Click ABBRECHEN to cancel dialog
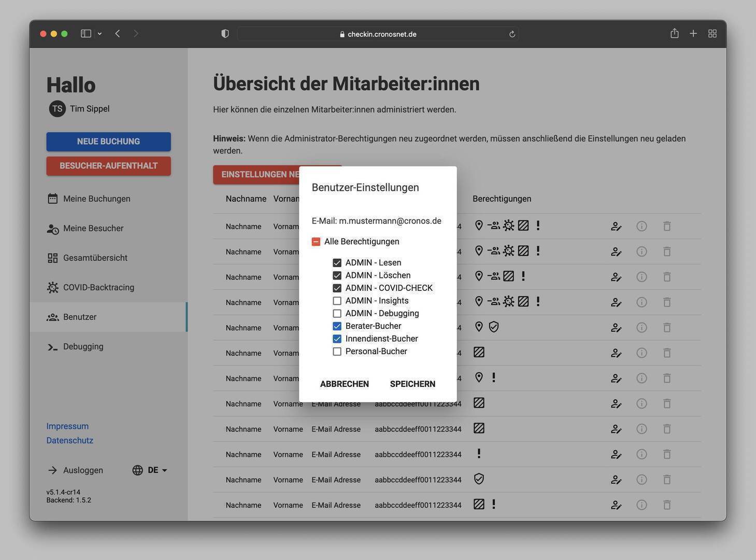The width and height of the screenshot is (756, 560). [x=344, y=384]
